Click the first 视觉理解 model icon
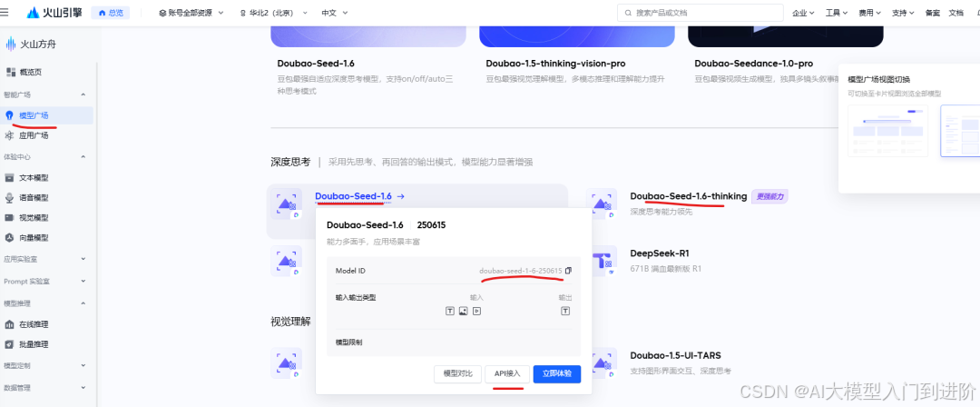Image resolution: width=980 pixels, height=407 pixels. point(286,363)
